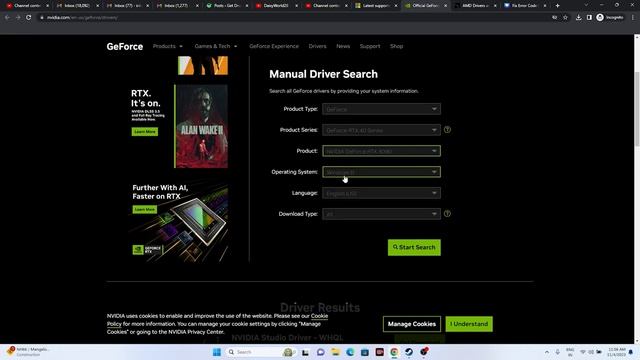This screenshot has height=360, width=640.
Task: Open the Games & Tech menu
Action: (x=216, y=46)
